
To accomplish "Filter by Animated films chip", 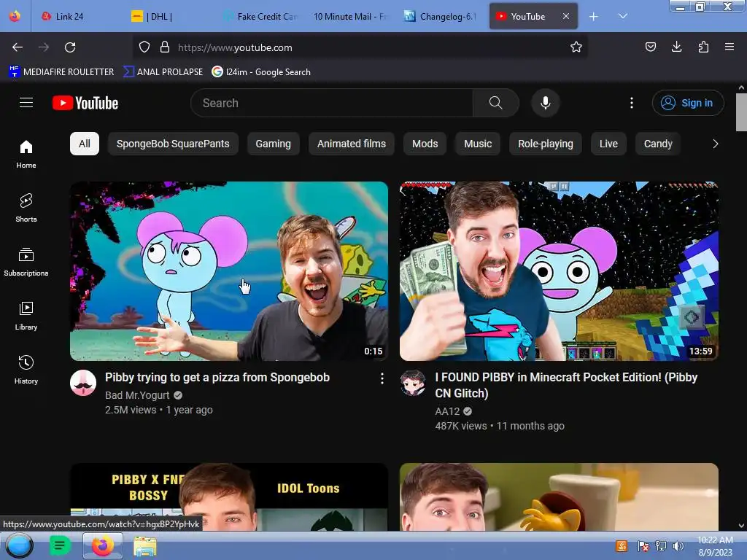I will tap(352, 144).
